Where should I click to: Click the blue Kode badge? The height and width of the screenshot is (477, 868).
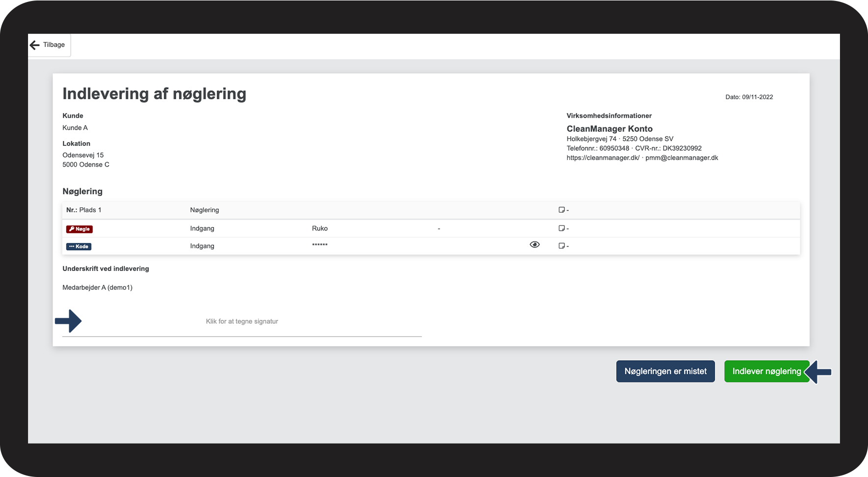(79, 247)
